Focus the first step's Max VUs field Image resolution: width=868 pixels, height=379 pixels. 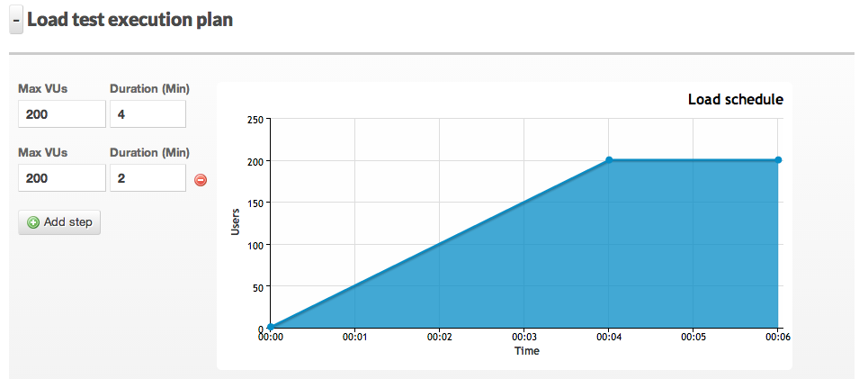point(61,114)
